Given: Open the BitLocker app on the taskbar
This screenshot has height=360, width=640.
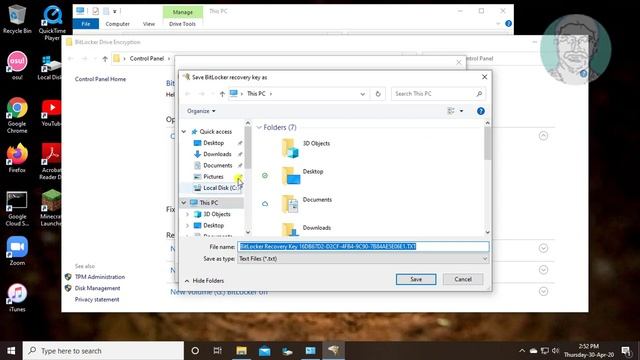Looking at the screenshot, I should click(x=333, y=351).
